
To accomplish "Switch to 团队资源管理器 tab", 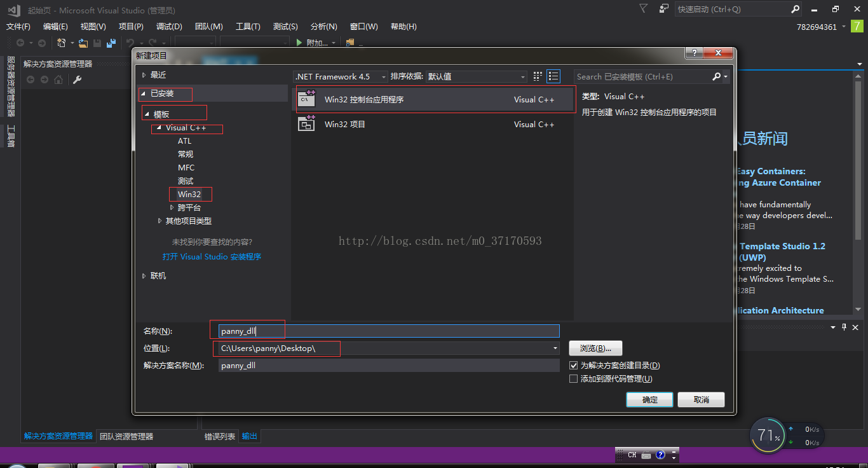I will tap(126, 436).
